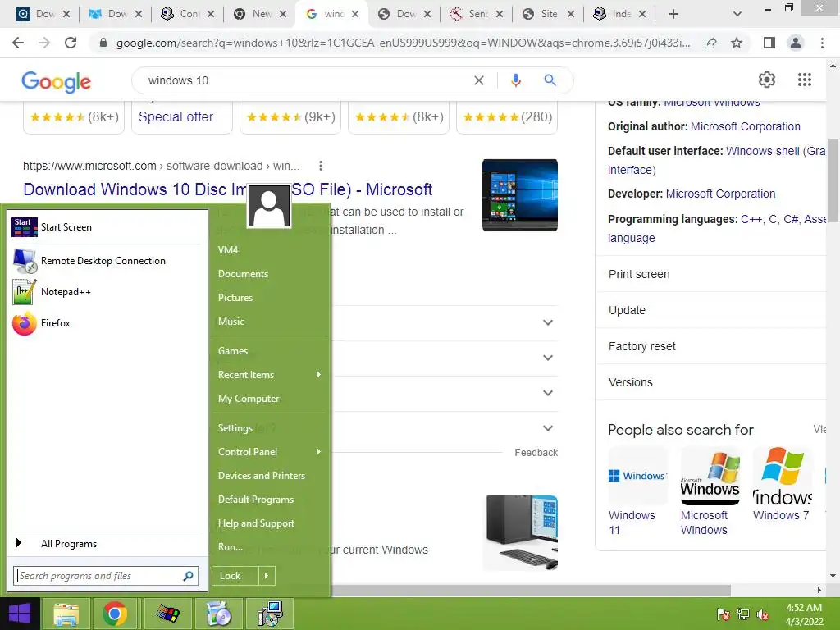Screen dimensions: 840x630
Task: Expand the fourth question chevron
Action: 547,428
